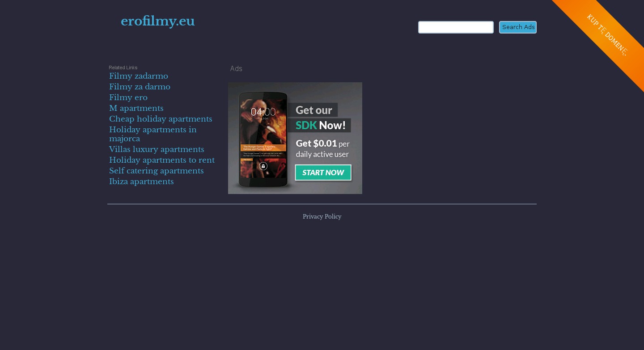Click the lock icon on the phone screen

pos(263,166)
